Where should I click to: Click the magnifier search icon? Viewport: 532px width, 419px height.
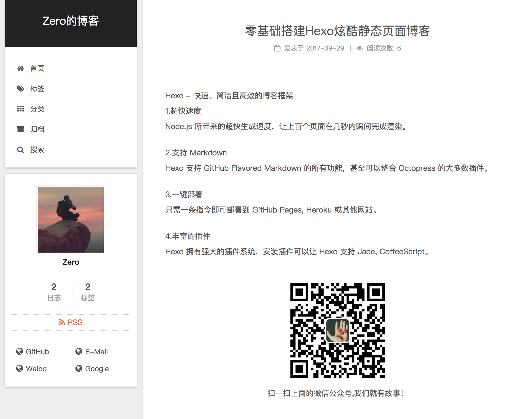tap(20, 150)
